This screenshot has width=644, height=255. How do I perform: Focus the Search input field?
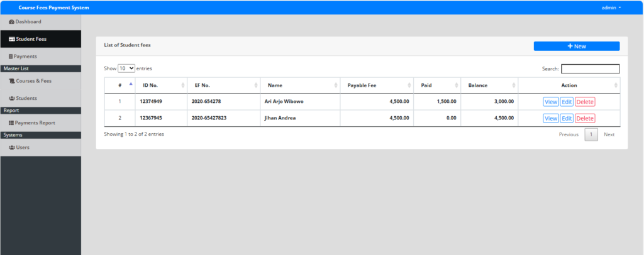[590, 69]
